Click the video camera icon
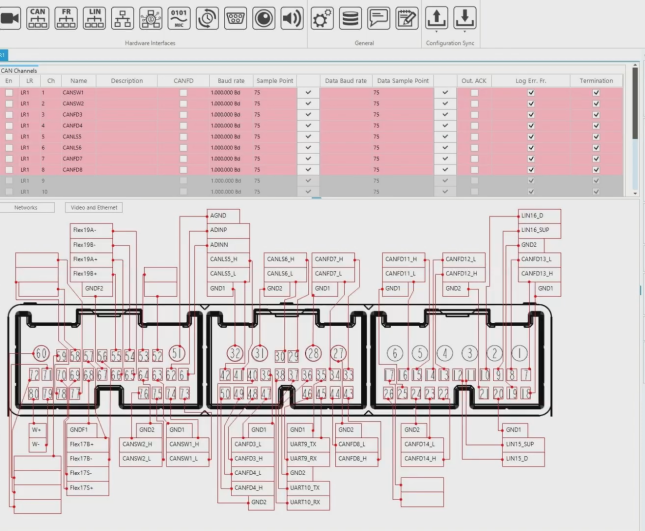Viewport: 645px width, 531px height. coord(10,17)
